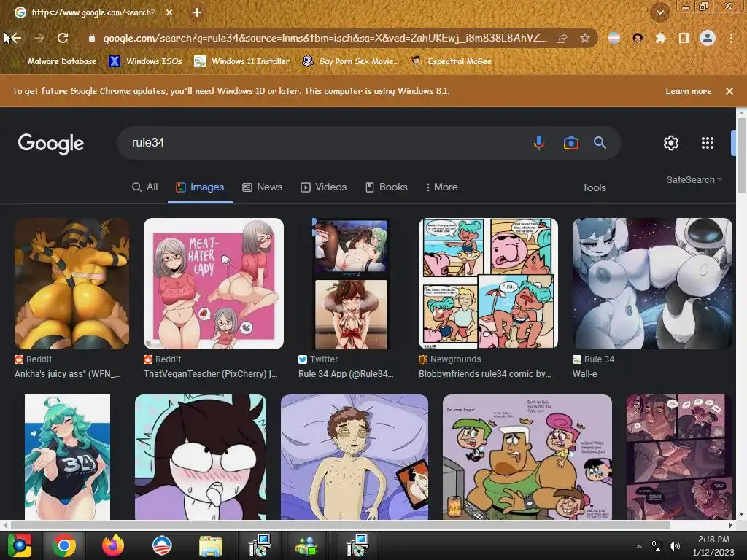747x560 pixels.
Task: Show hidden tray icons arrow
Action: click(x=639, y=546)
